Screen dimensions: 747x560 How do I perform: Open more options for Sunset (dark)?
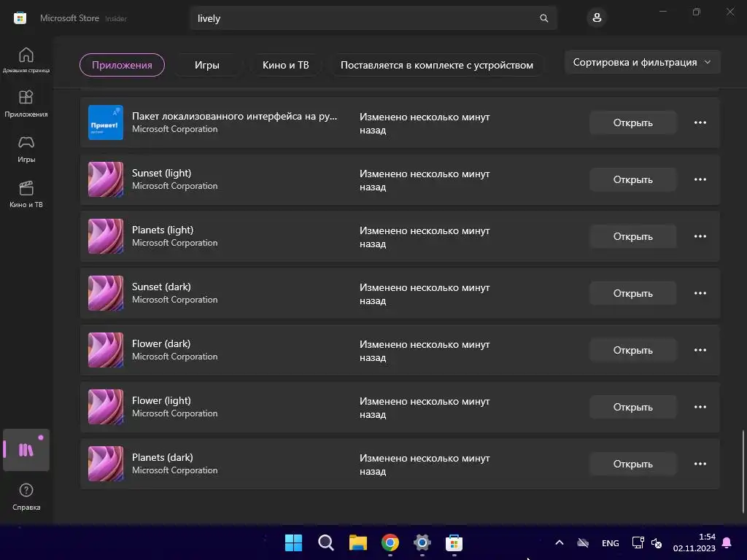pos(700,293)
